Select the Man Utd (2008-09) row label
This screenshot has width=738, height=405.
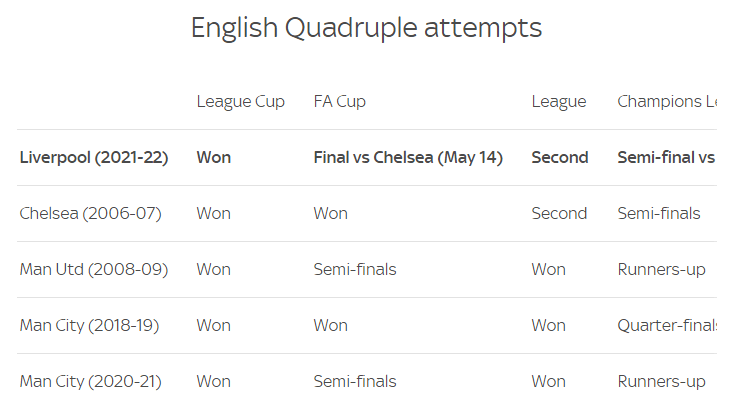[x=94, y=269]
